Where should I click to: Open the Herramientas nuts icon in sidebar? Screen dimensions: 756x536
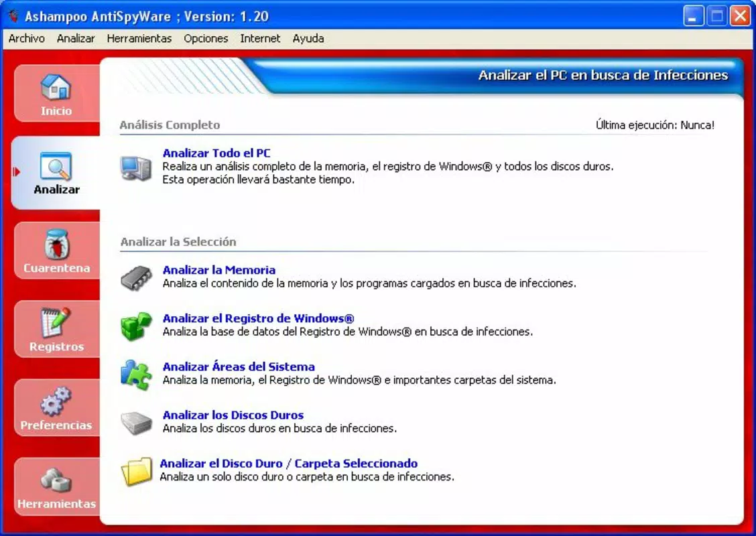[56, 480]
